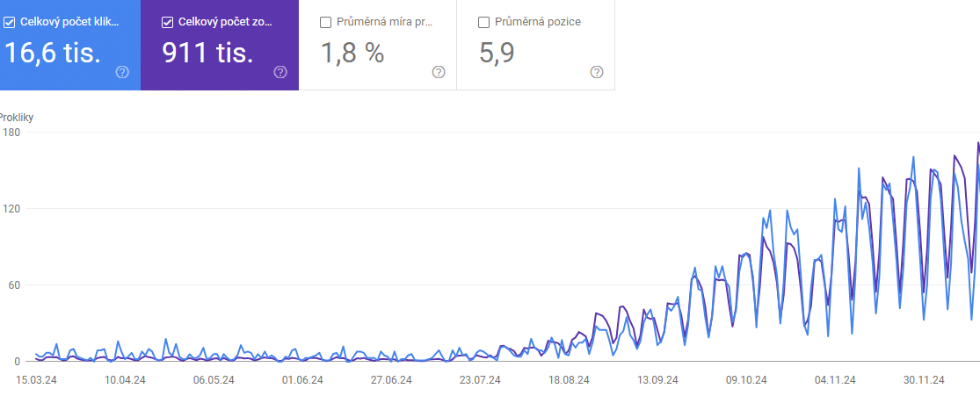Viewport: 980px width, 403px height.
Task: Click date label 01.06.24
Action: (302, 380)
